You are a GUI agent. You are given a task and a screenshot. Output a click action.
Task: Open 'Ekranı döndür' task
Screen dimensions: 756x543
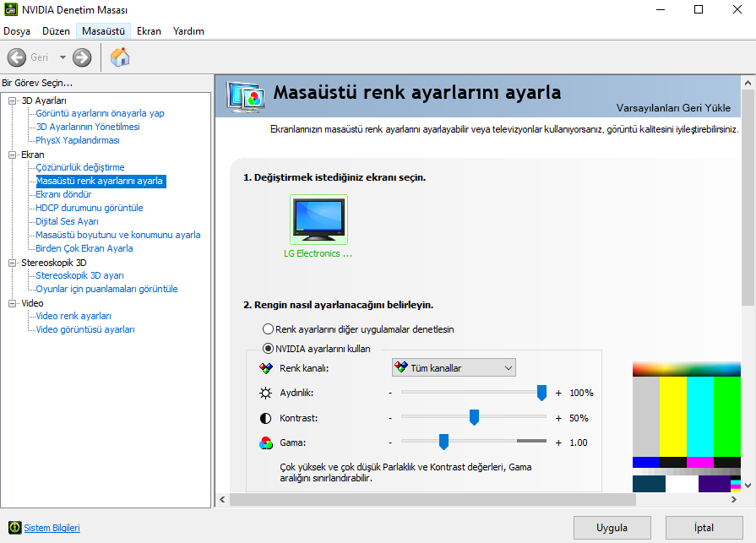point(63,194)
